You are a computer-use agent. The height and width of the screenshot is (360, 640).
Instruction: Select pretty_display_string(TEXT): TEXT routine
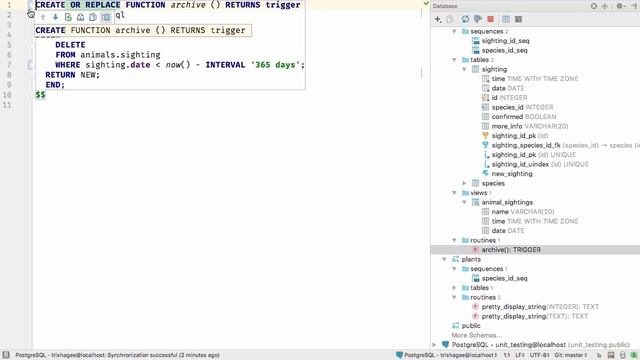coord(535,316)
